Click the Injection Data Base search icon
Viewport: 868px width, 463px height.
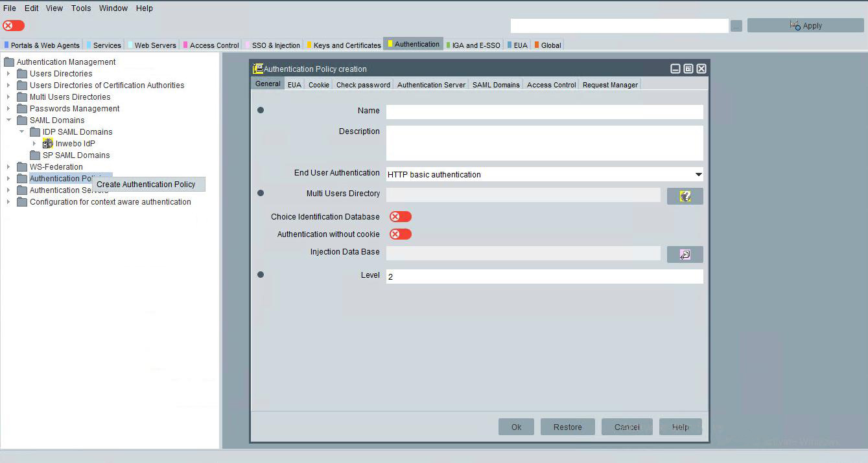pos(685,254)
